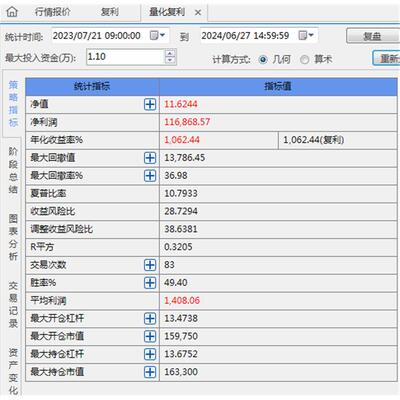Select the 量化复利 tab
The image size is (400, 400).
pyautogui.click(x=167, y=12)
